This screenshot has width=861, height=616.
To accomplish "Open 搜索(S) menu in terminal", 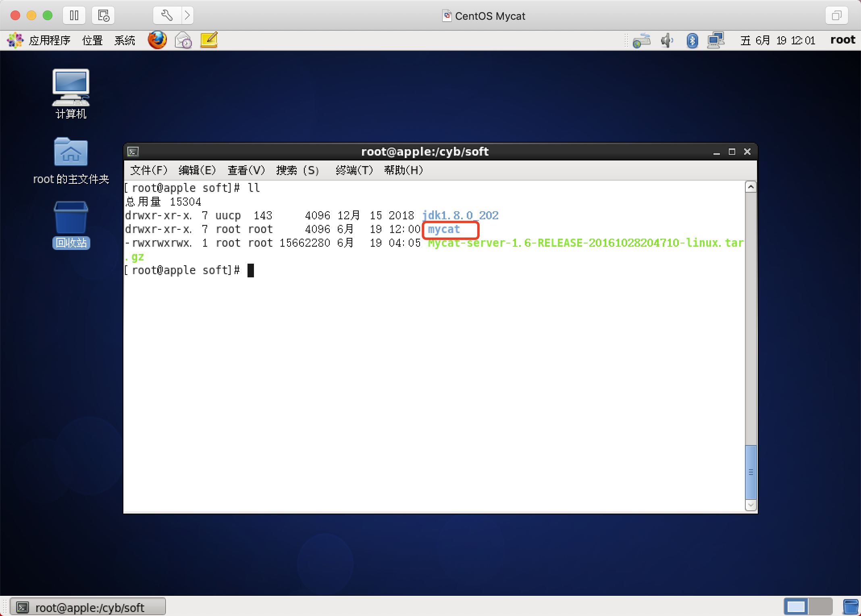I will pos(297,170).
